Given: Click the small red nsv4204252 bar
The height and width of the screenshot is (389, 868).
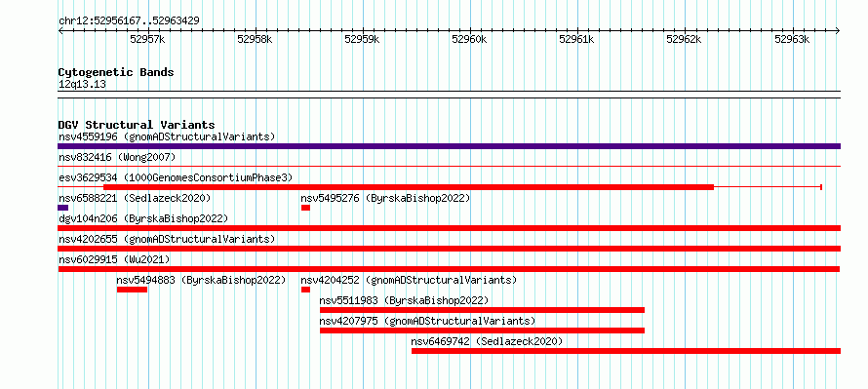Looking at the screenshot, I should tap(305, 290).
